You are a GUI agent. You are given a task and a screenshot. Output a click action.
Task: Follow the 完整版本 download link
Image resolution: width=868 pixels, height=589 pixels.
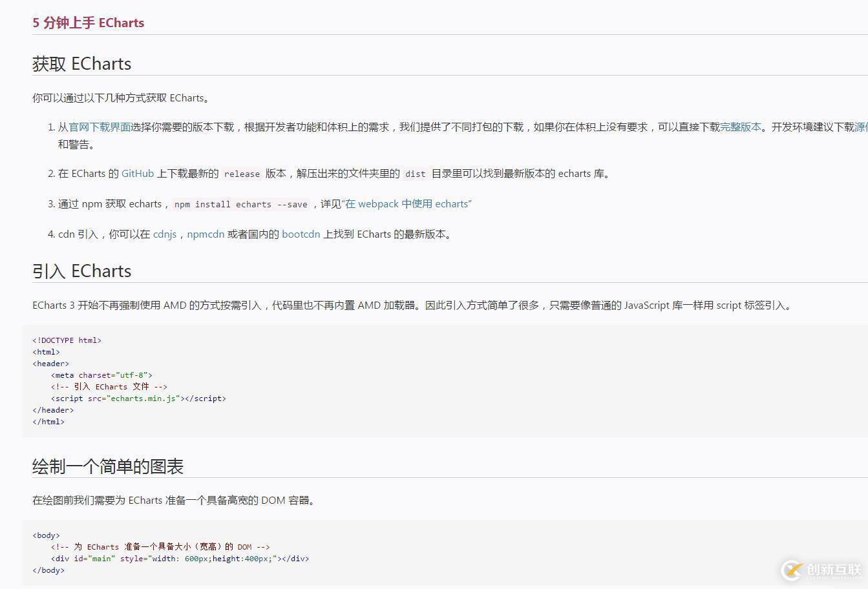coord(741,127)
